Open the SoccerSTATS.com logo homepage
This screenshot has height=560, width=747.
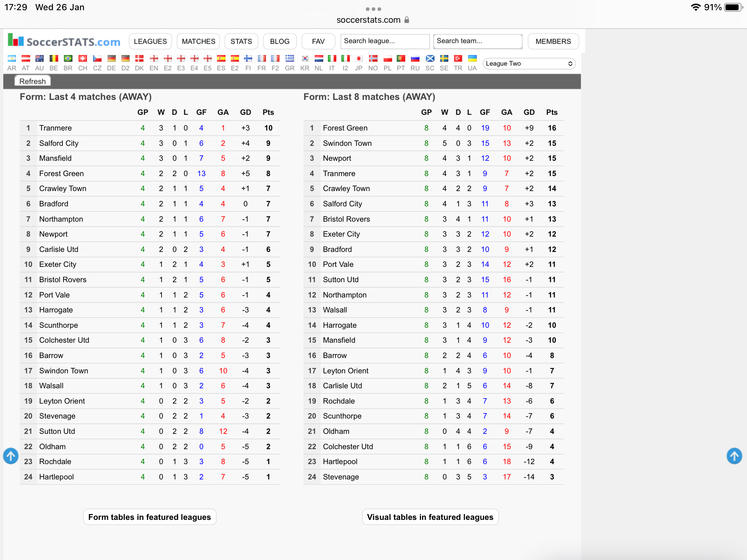(x=64, y=41)
